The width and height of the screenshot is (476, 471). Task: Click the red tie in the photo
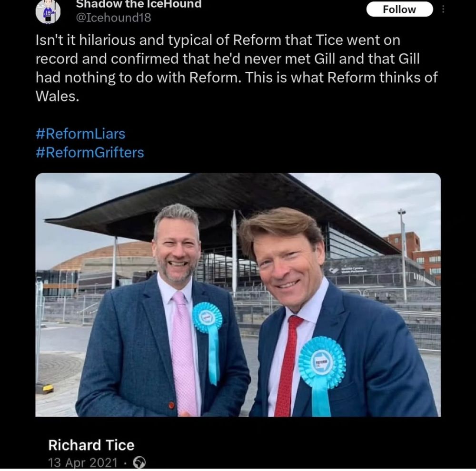coord(288,366)
